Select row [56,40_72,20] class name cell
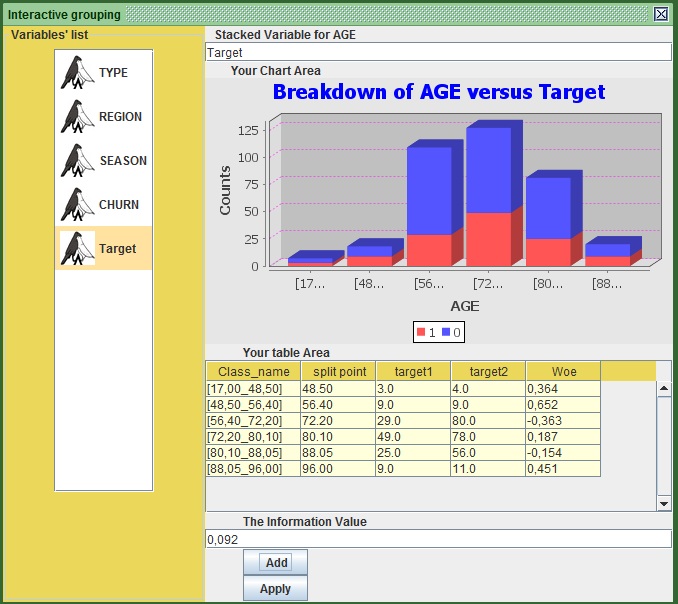The width and height of the screenshot is (678, 604). click(253, 421)
